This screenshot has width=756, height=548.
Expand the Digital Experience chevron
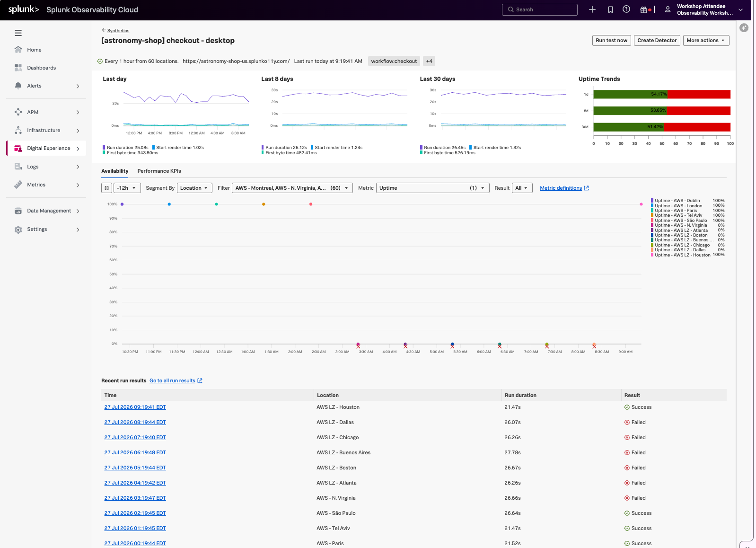(x=78, y=149)
